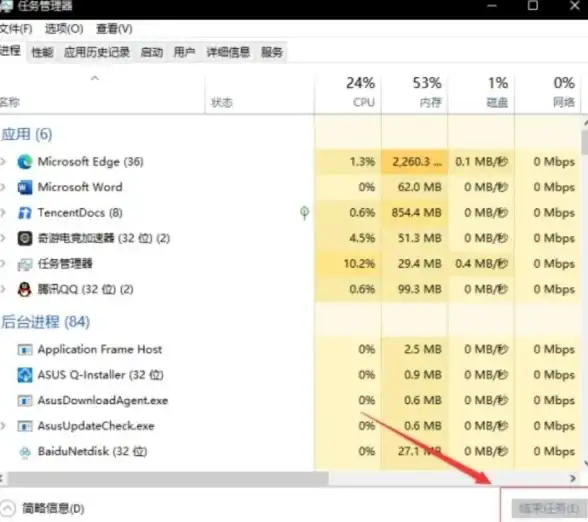Viewport: 588px width, 522px height.
Task: Select the BaiduNetdisk process icon
Action: tap(25, 452)
